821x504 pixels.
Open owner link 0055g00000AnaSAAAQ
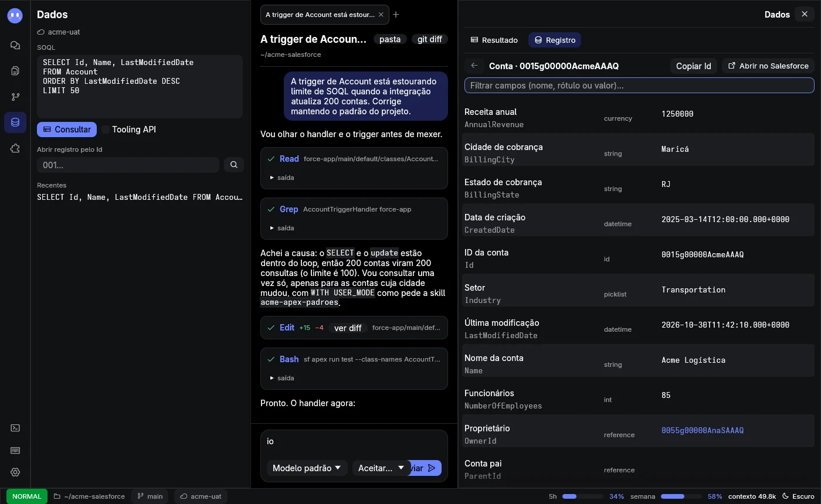tap(703, 430)
